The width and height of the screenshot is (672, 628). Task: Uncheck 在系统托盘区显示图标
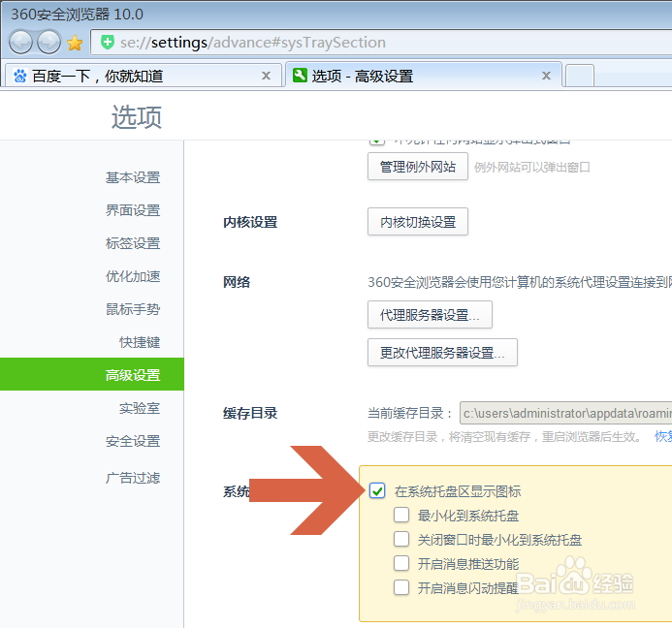[x=377, y=491]
